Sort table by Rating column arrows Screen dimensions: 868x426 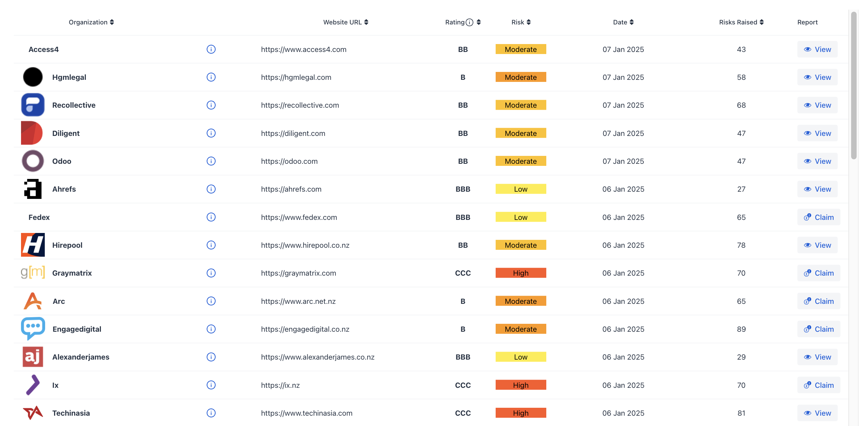[x=479, y=22]
